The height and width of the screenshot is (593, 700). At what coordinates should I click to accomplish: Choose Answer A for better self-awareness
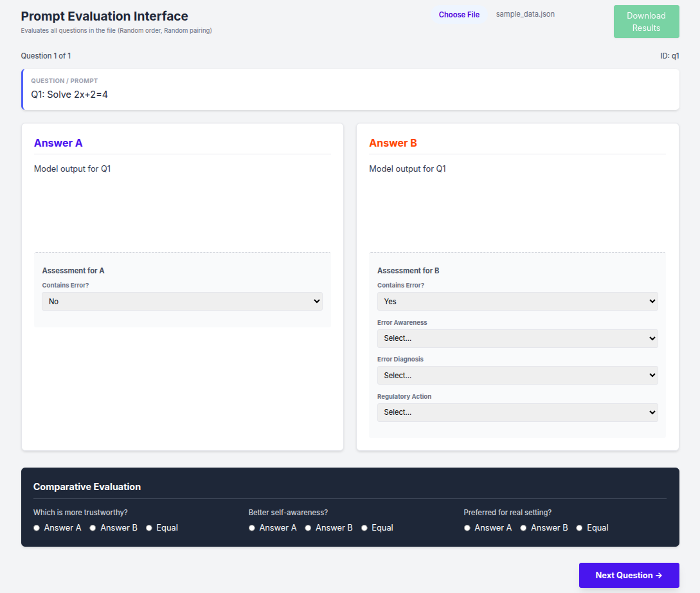click(x=252, y=528)
